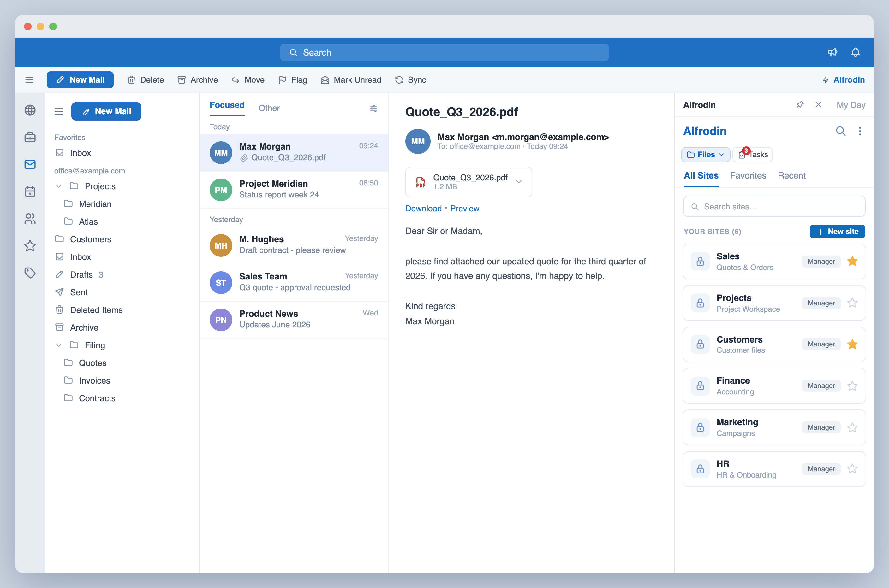Image resolution: width=889 pixels, height=588 pixels.
Task: Favorite the Marketing site star
Action: click(852, 427)
